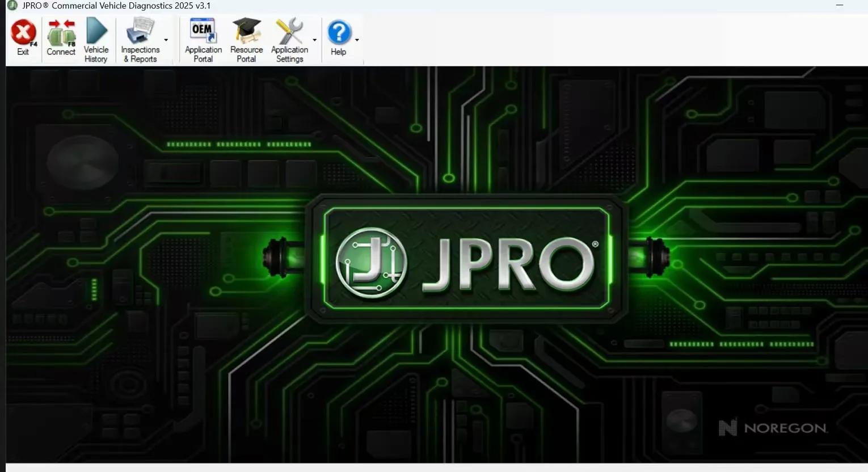Click the circular J emblem on splash

pos(371,263)
